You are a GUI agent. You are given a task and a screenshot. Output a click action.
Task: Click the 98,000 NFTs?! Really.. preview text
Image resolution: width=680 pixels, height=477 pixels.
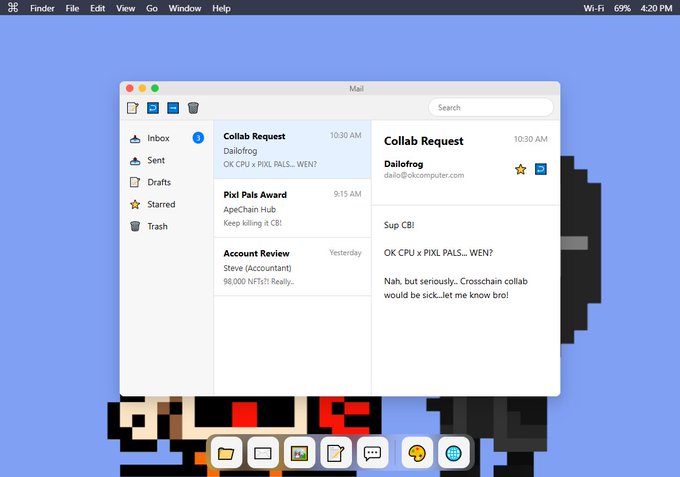[x=259, y=281]
